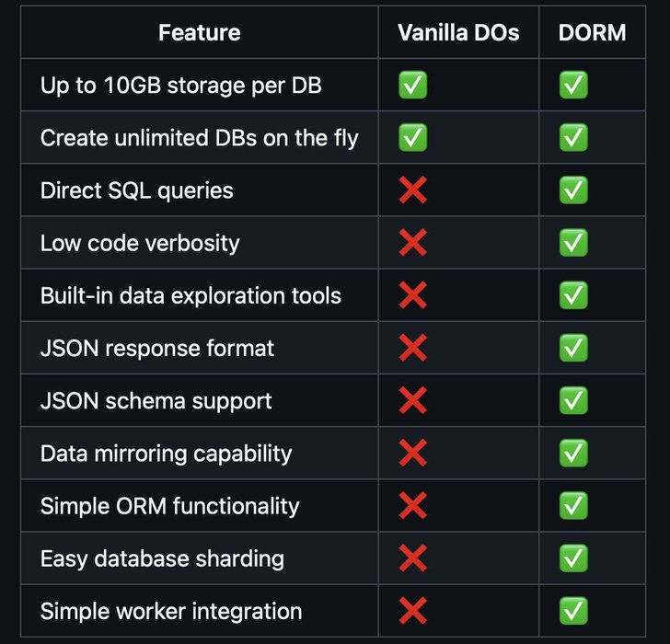Click DORM checkmark for JSON schema support

point(573,400)
